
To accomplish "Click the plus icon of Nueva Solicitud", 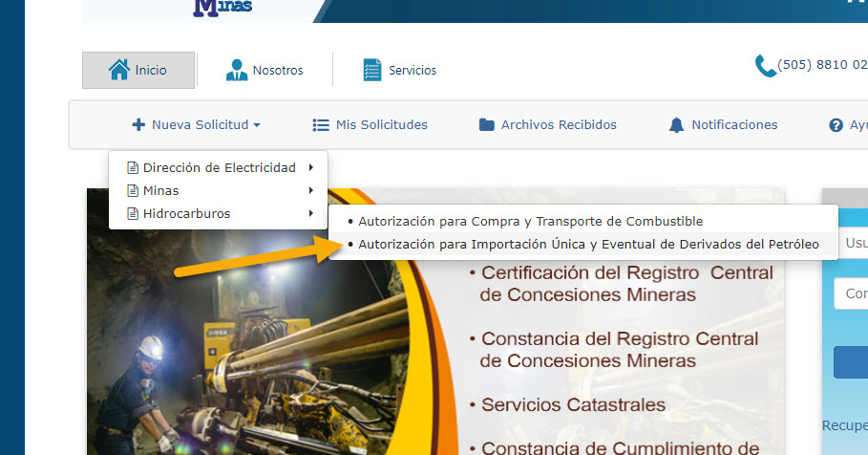I will 138,124.
